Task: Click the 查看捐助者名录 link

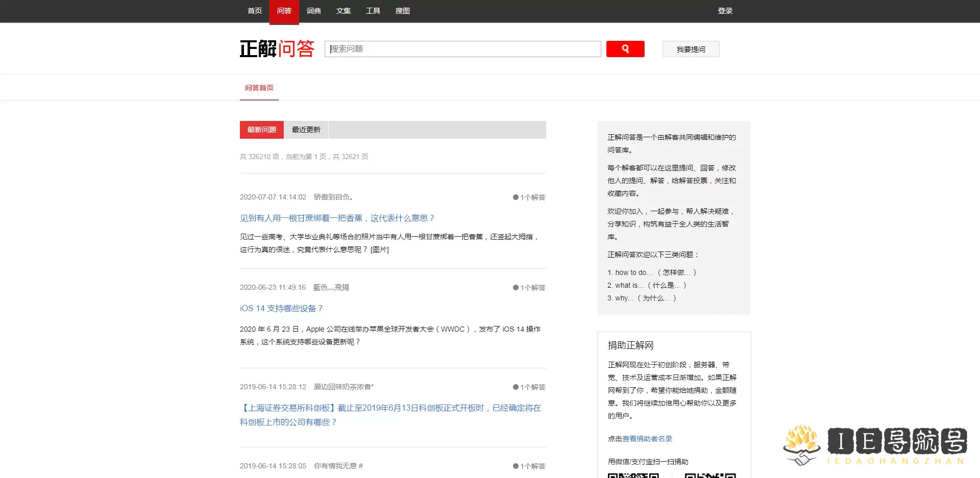Action: pyautogui.click(x=647, y=439)
